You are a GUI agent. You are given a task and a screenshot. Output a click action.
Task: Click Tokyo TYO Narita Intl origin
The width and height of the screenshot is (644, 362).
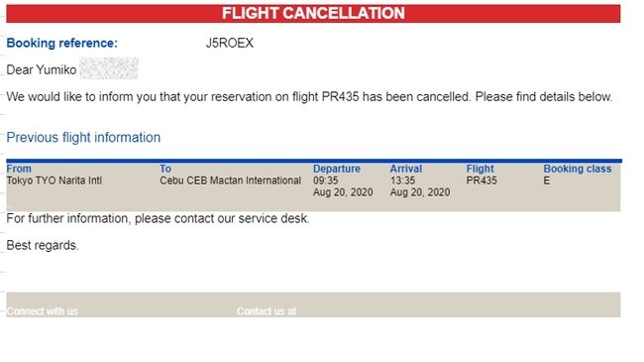coord(54,181)
